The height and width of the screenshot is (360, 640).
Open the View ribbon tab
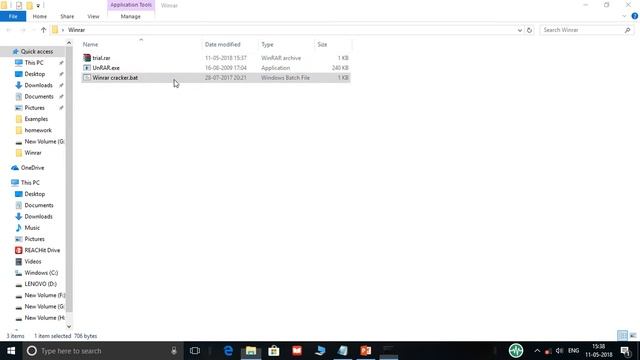click(93, 16)
